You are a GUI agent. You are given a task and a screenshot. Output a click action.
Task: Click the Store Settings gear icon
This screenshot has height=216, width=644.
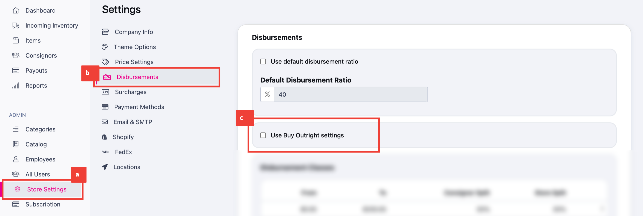click(18, 189)
